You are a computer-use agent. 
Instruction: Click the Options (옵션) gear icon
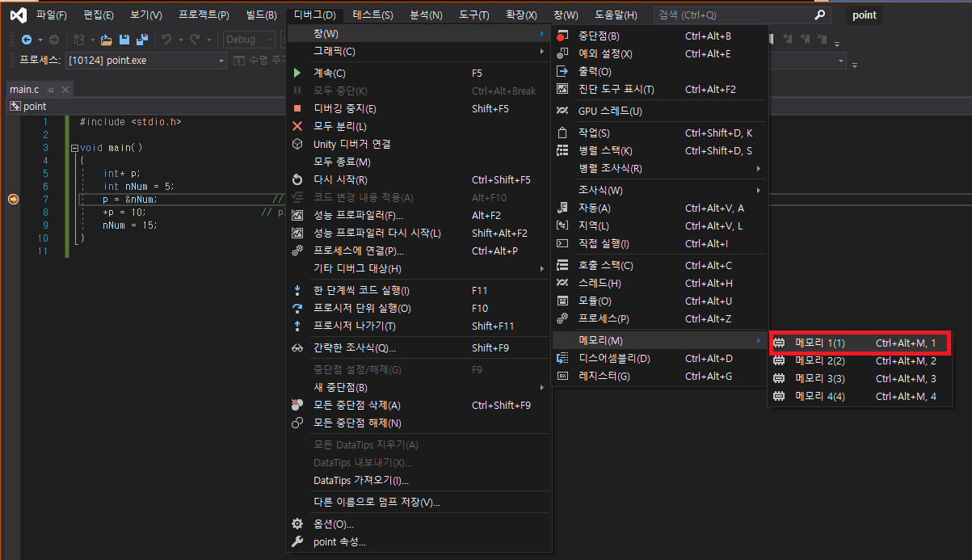coord(297,524)
